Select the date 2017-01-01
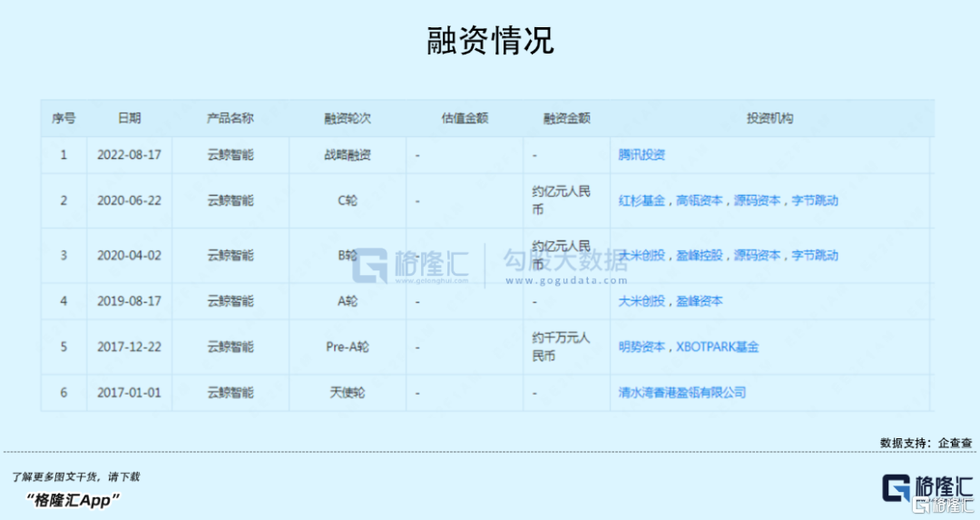 pos(130,393)
